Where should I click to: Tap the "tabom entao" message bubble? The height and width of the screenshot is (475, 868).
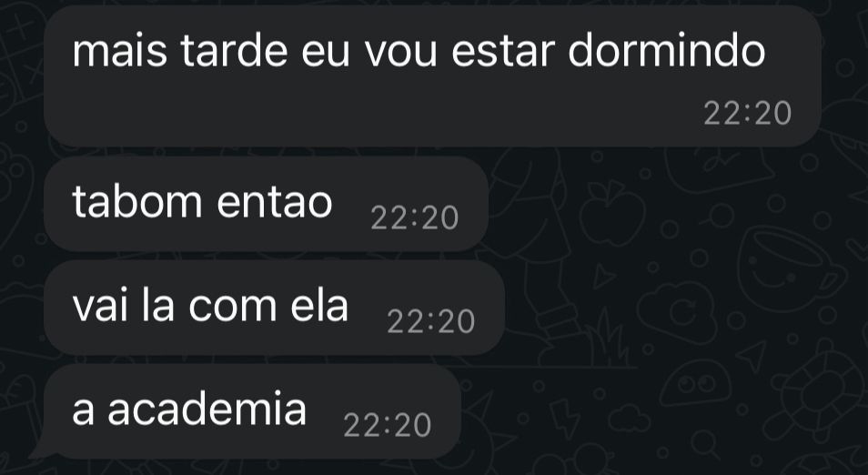tap(266, 204)
